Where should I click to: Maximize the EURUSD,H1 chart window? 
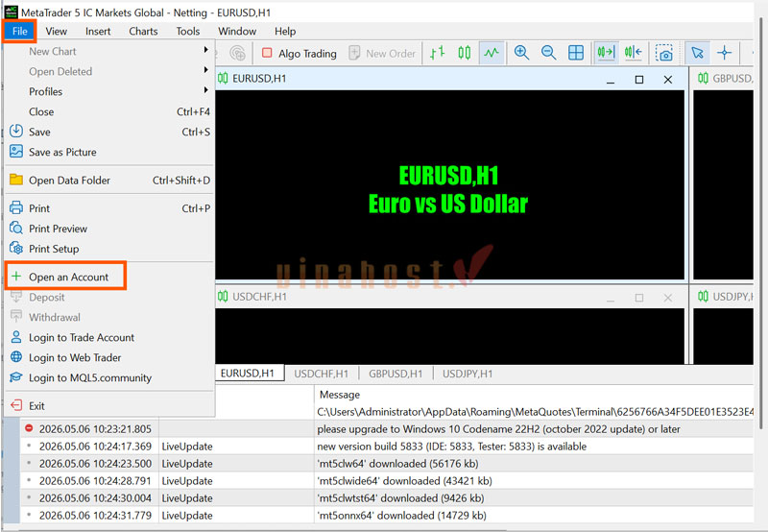coord(639,80)
